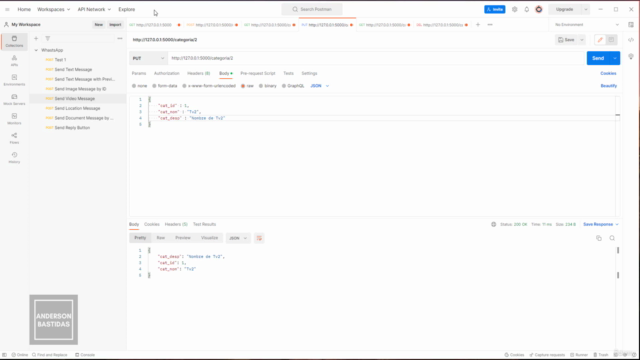This screenshot has width=640, height=360.
Task: Switch to the request Settings tab
Action: click(x=309, y=73)
